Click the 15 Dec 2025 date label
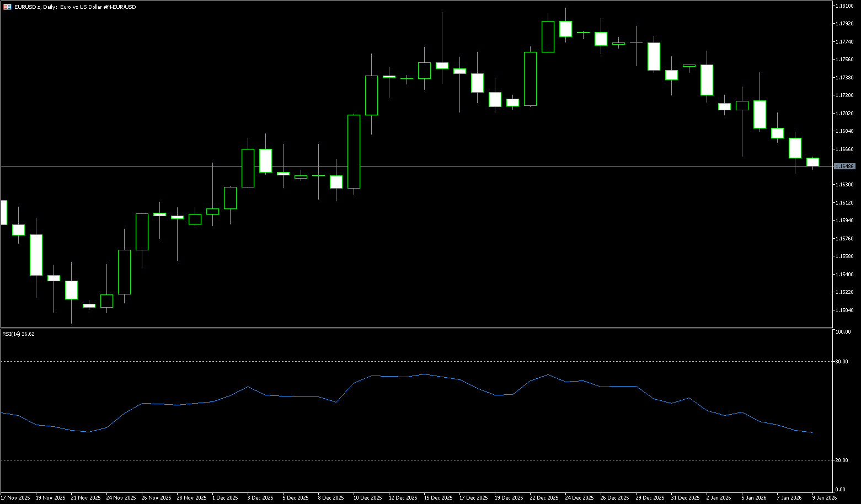The height and width of the screenshot is (504, 861). [438, 497]
